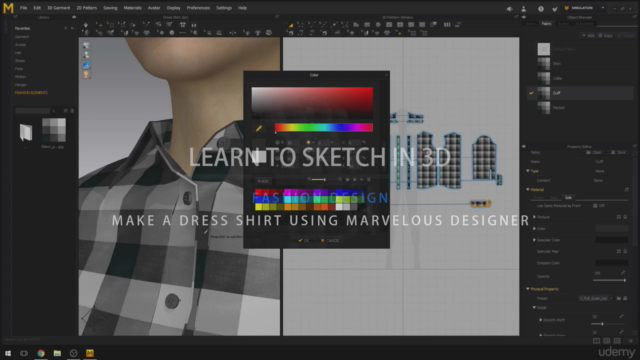Viewport: 640px width, 360px height.
Task: Select the Placket fabric row
Action: [x=580, y=108]
